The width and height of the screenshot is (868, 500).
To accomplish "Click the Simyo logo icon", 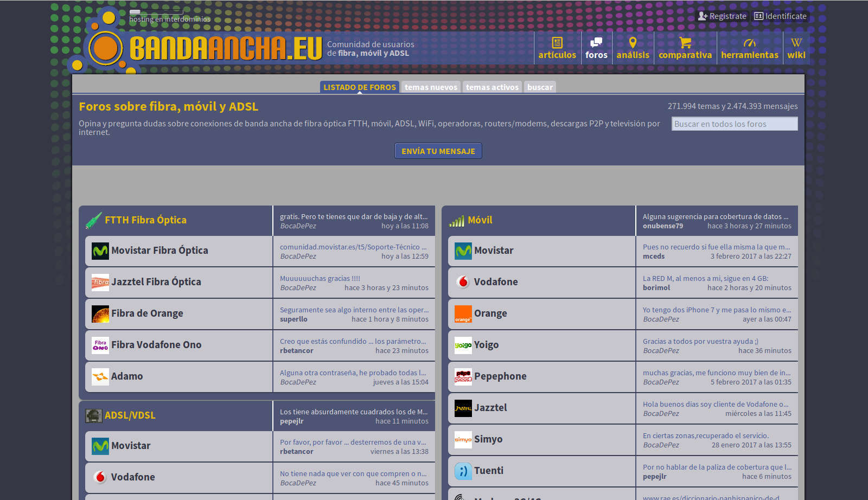I will 463,439.
